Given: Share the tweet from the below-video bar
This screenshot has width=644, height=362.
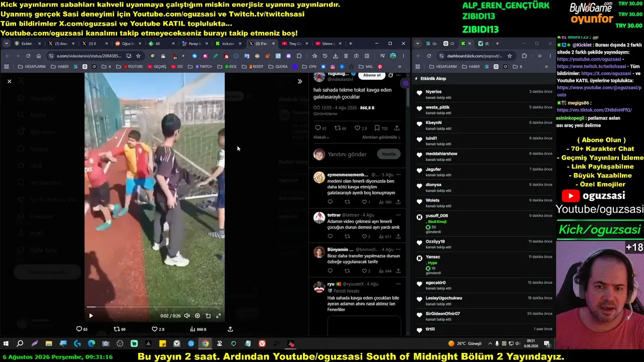Looking at the screenshot, I should [x=230, y=329].
